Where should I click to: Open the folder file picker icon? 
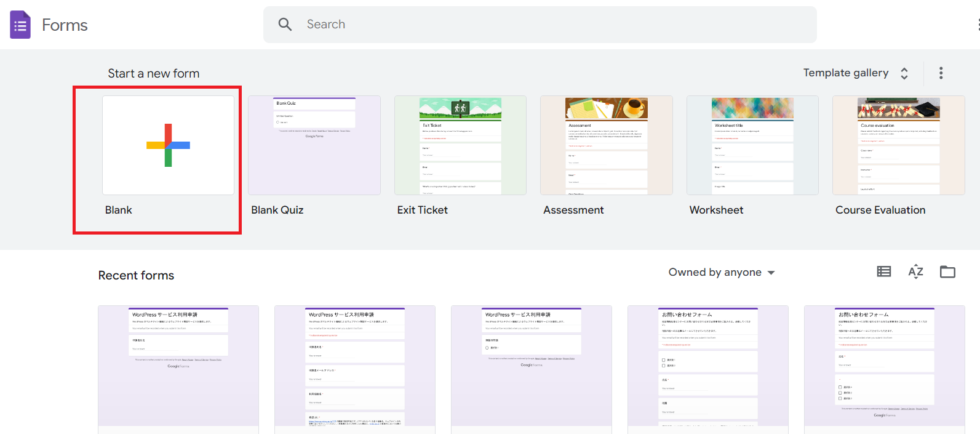click(947, 271)
